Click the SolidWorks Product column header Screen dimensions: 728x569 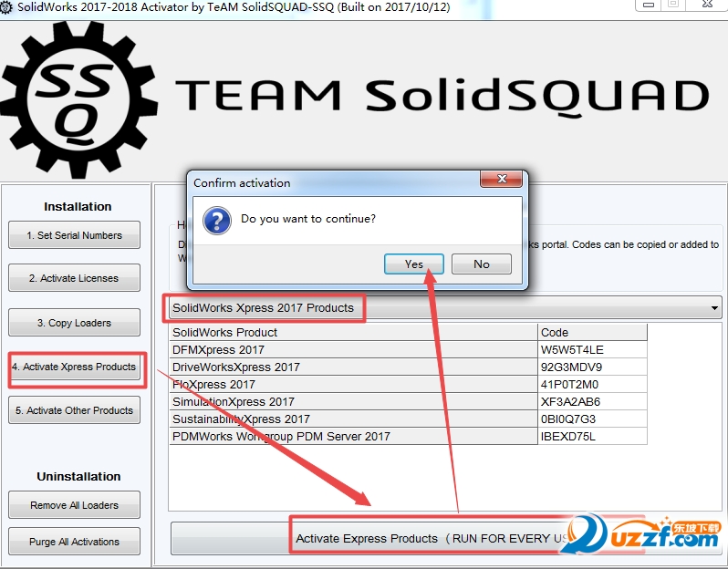[x=353, y=332]
